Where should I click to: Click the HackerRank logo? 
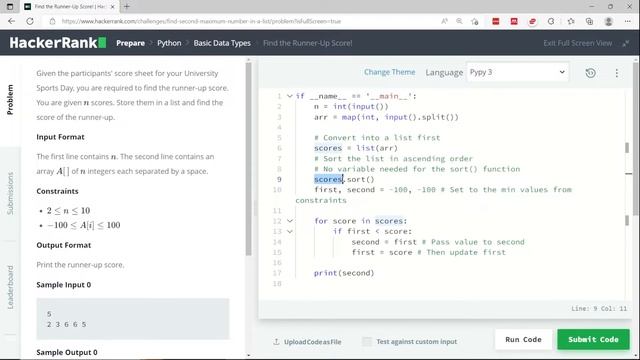pyautogui.click(x=58, y=43)
